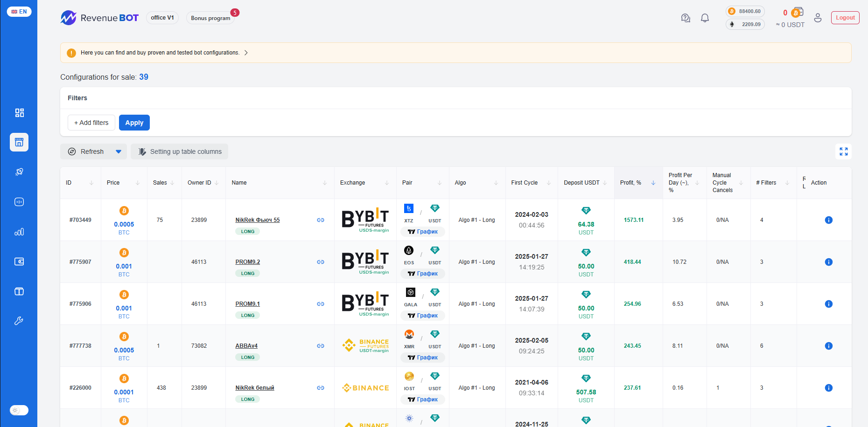Switch language with the EN selector
868x427 pixels.
click(x=19, y=12)
